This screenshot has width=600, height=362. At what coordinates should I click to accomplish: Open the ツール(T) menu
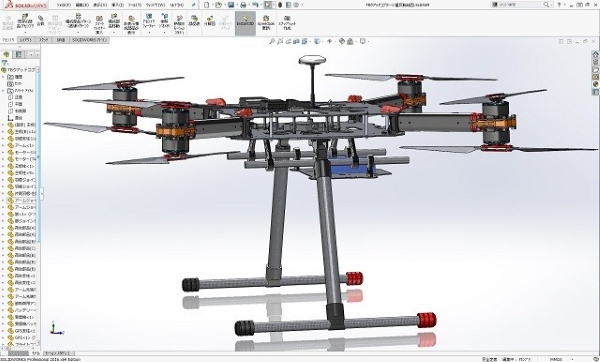tap(134, 5)
